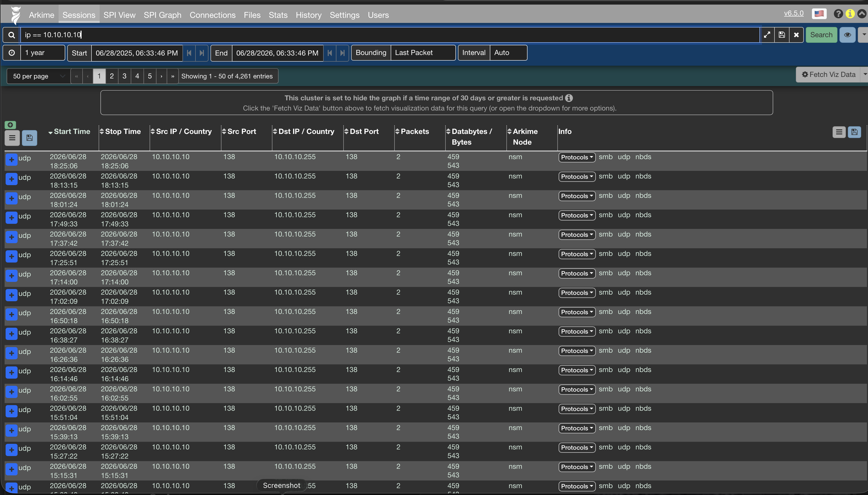Click the green open-all-sessions icon
The image size is (868, 495).
(x=10, y=125)
